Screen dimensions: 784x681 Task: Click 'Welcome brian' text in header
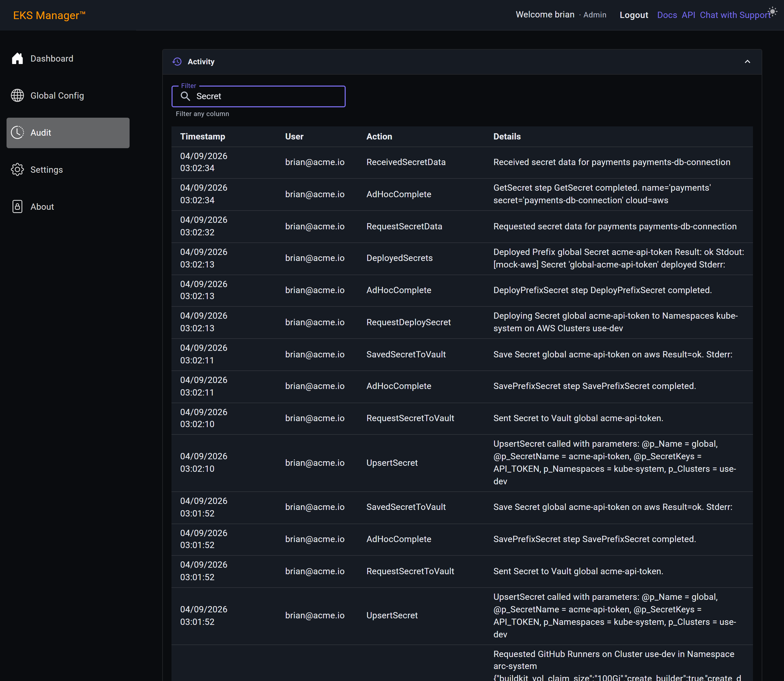coord(545,14)
